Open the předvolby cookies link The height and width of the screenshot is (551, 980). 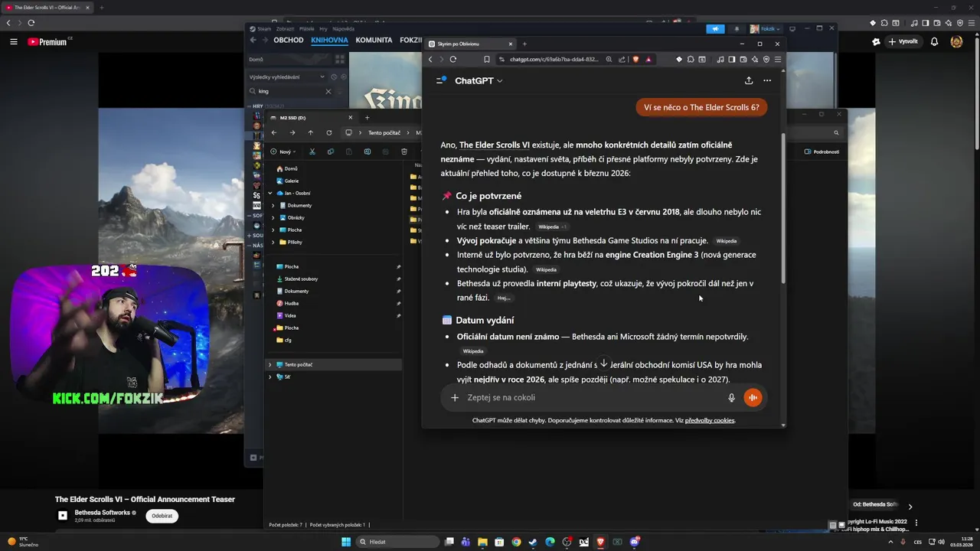tap(710, 420)
